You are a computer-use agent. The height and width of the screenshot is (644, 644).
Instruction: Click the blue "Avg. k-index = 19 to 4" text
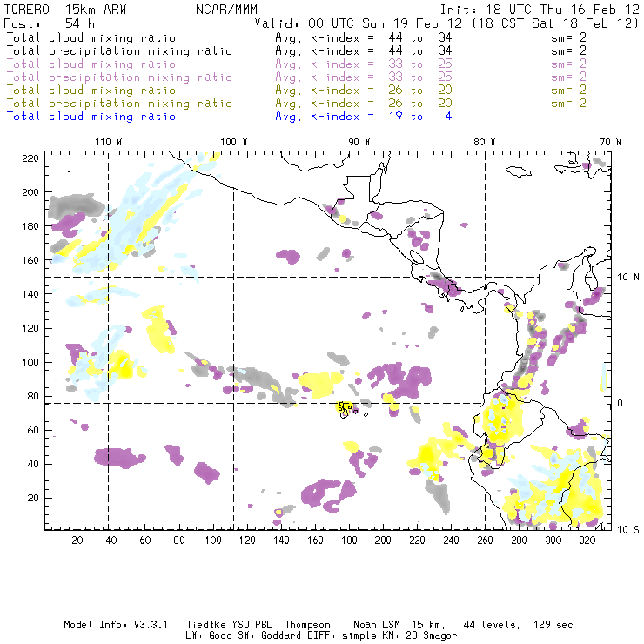point(364,117)
